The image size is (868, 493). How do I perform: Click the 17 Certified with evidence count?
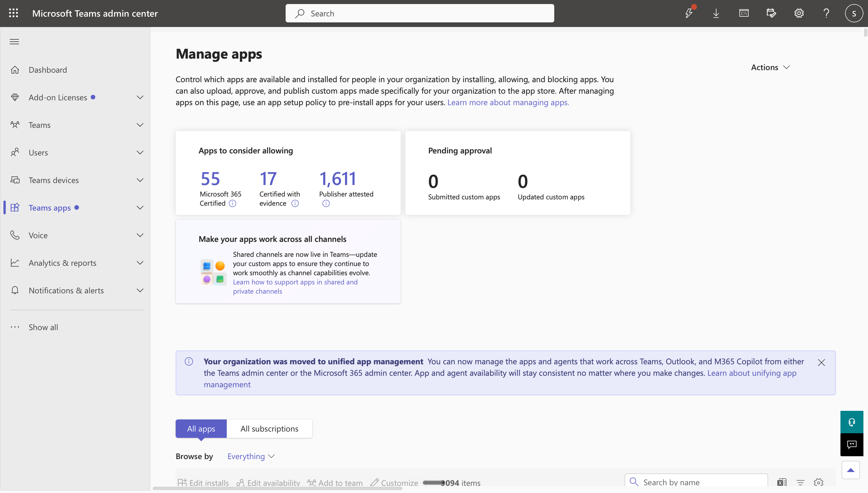pos(268,178)
